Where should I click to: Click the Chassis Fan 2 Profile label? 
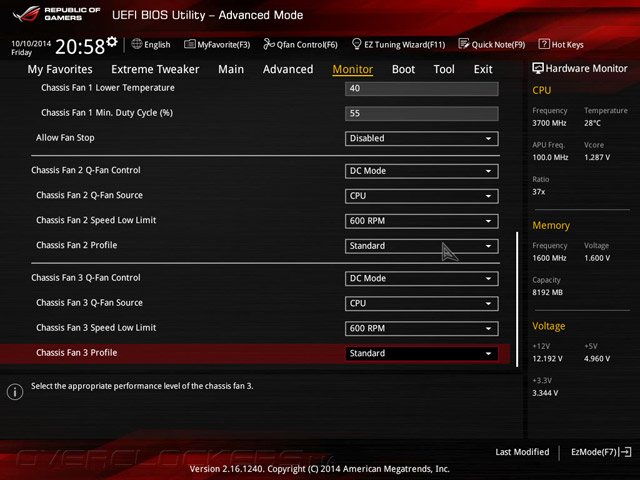(76, 245)
